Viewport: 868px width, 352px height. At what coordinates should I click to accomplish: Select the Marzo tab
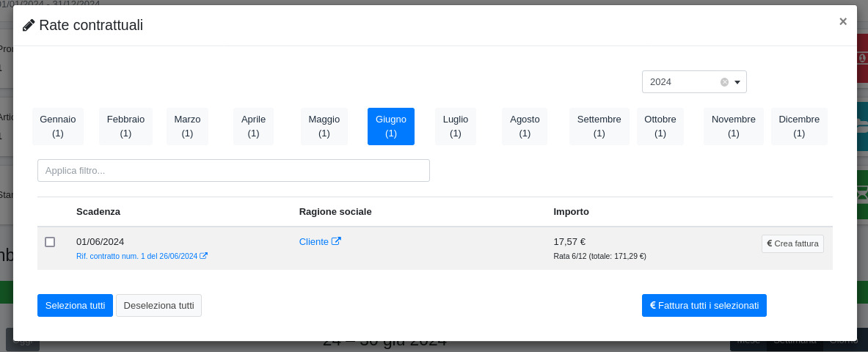tap(187, 126)
